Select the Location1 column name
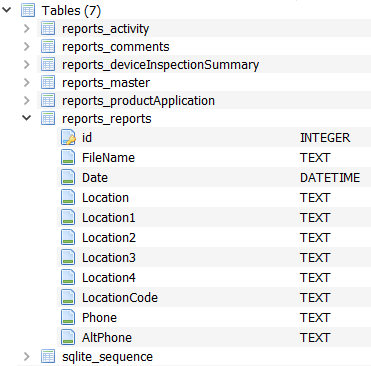This screenshot has height=366, width=371. pos(109,217)
